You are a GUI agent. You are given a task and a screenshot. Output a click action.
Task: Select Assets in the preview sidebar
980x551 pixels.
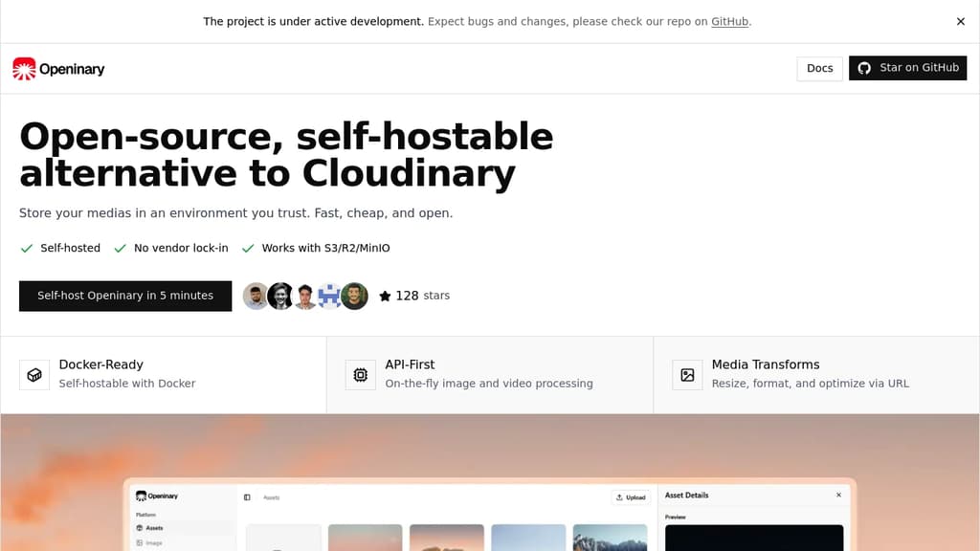point(153,527)
